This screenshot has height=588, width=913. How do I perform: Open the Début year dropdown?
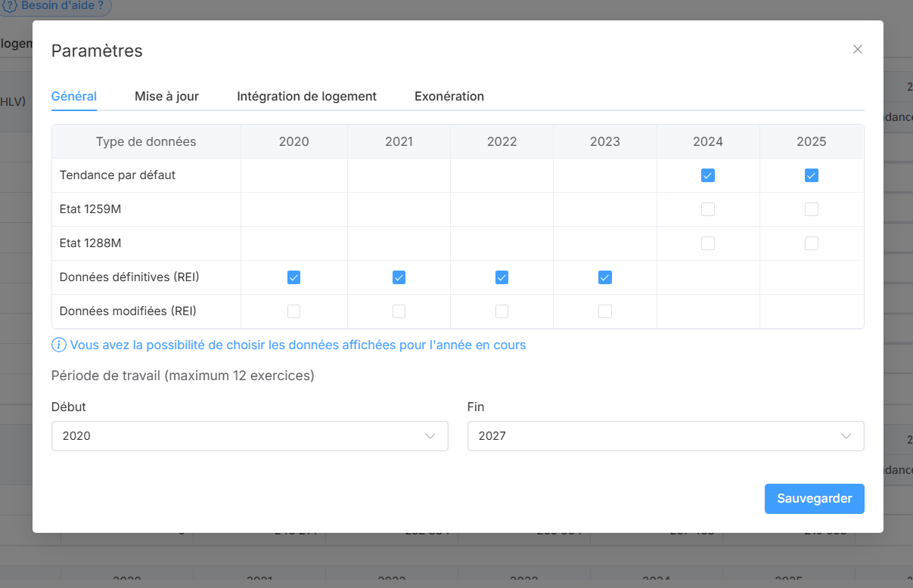(x=250, y=436)
